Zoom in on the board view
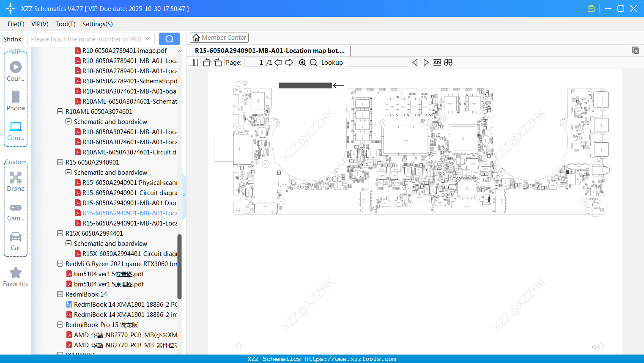This screenshot has width=644, height=363. click(x=302, y=63)
